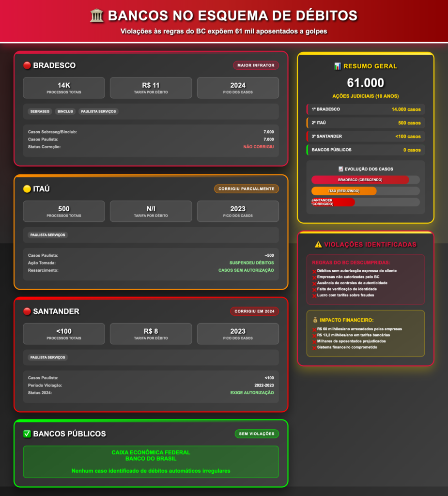Click the X mark beside 'Débitos sem autorização expressa'
The height and width of the screenshot is (496, 448).
[314, 271]
